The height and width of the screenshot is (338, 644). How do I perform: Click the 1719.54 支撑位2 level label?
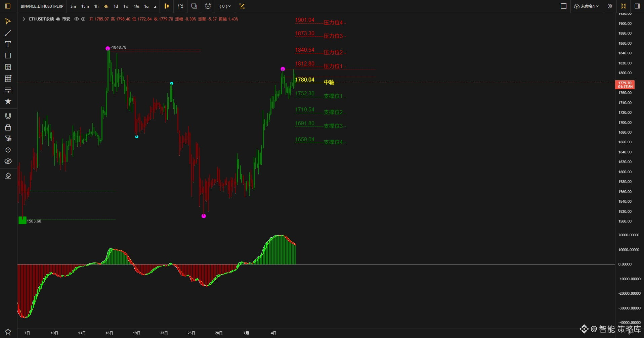tap(320, 111)
